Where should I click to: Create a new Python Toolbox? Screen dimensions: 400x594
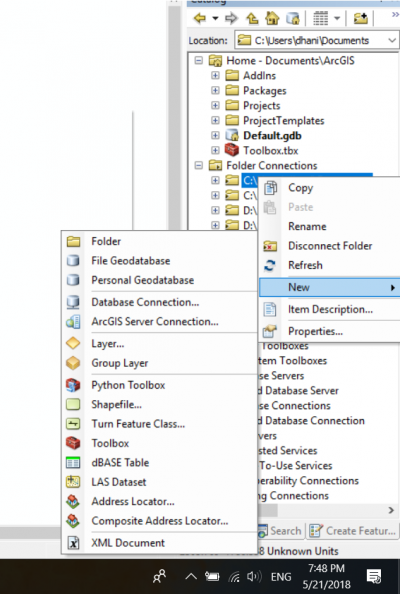tap(159, 385)
